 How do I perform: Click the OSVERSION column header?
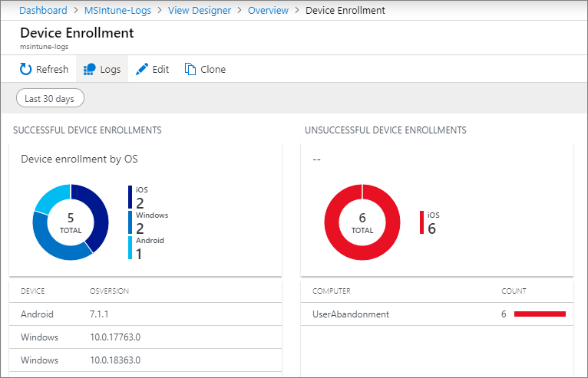tap(109, 291)
